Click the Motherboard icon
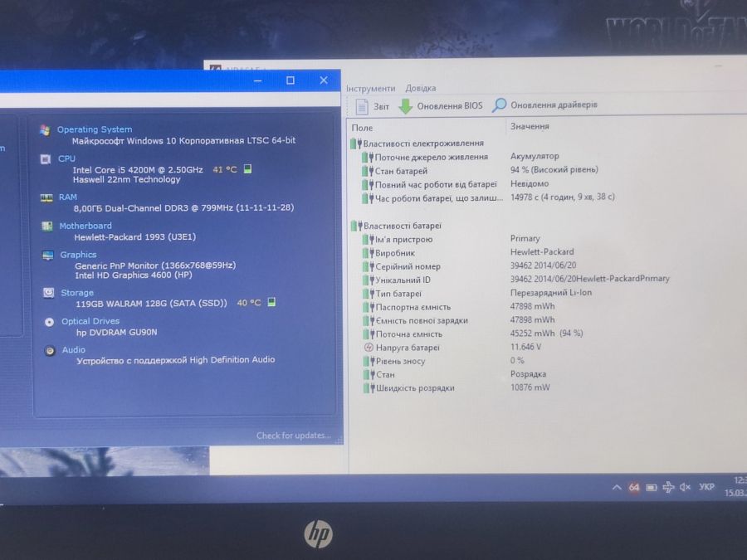 click(x=46, y=226)
